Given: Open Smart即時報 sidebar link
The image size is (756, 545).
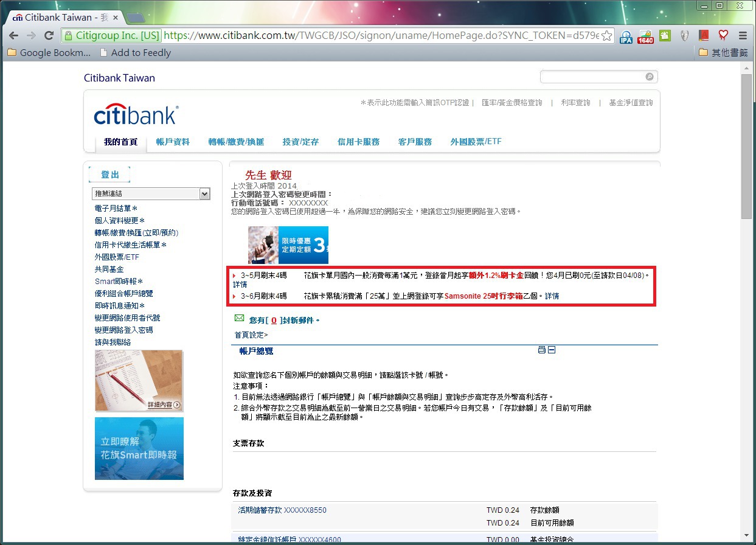Looking at the screenshot, I should click(119, 282).
